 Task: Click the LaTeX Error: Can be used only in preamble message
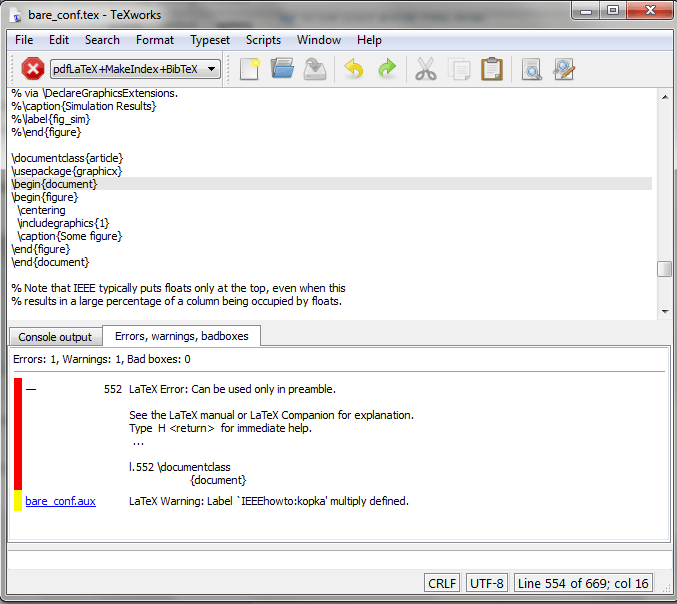pyautogui.click(x=232, y=389)
